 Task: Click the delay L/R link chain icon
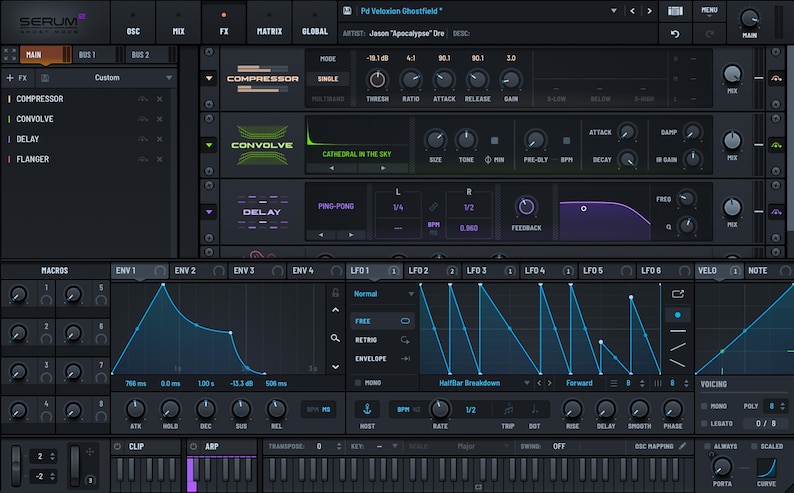pyautogui.click(x=433, y=207)
